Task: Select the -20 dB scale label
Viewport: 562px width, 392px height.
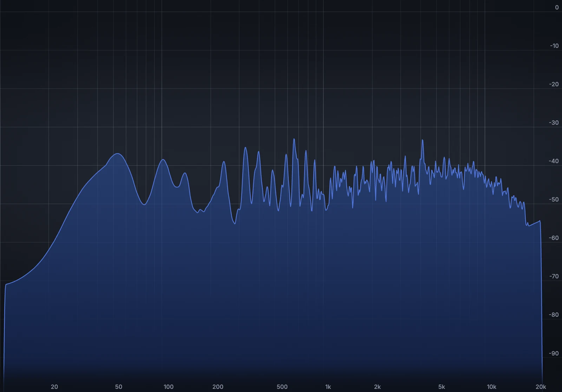Action: tap(554, 84)
